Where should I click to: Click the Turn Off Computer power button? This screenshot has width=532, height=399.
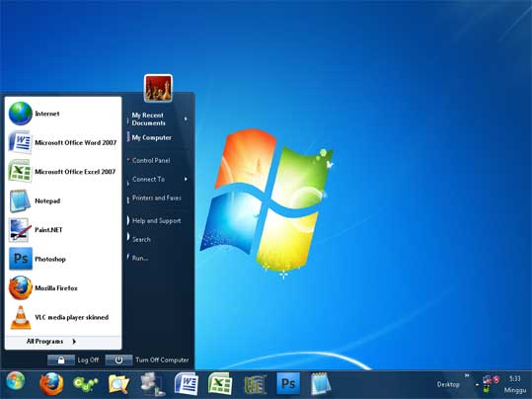tap(118, 359)
